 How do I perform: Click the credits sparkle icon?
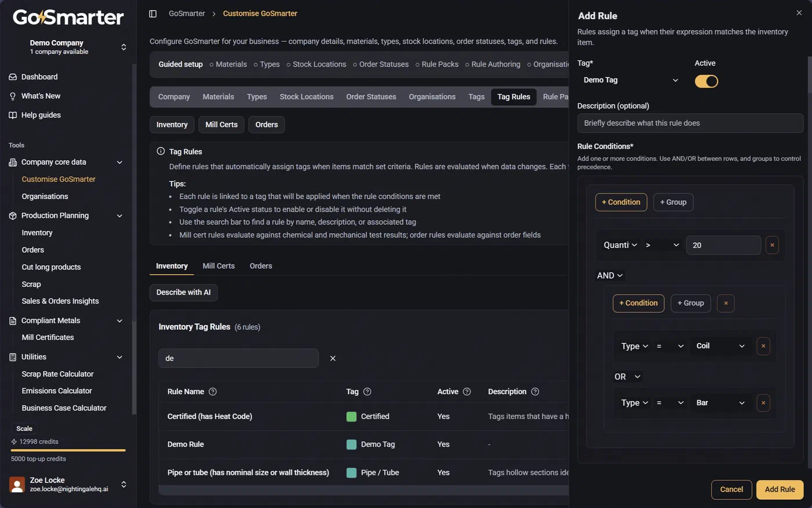tap(14, 442)
